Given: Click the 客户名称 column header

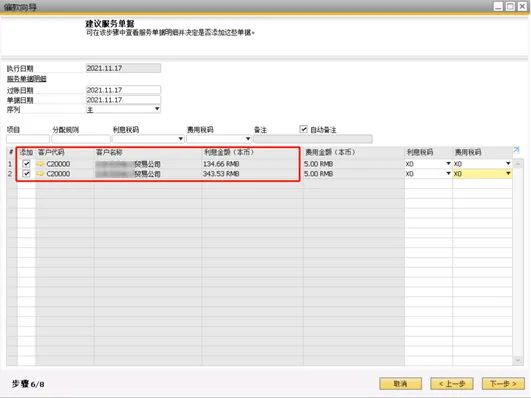Looking at the screenshot, I should 148,152.
